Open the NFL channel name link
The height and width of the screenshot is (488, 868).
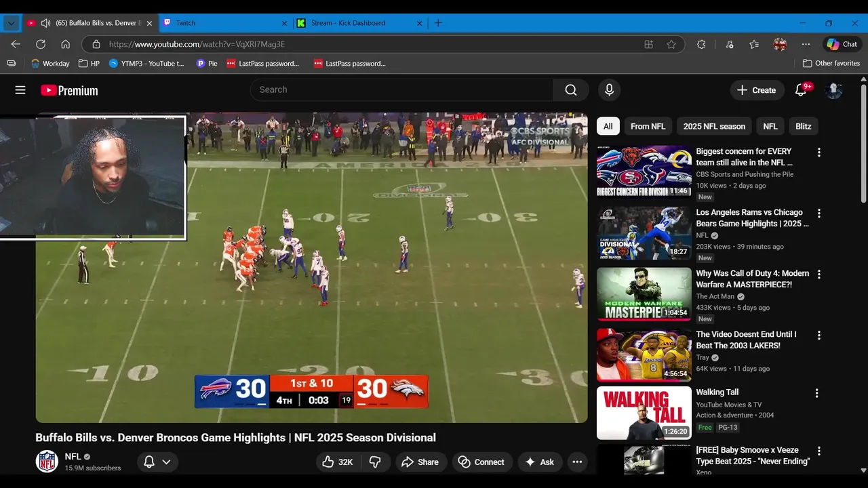click(x=73, y=457)
